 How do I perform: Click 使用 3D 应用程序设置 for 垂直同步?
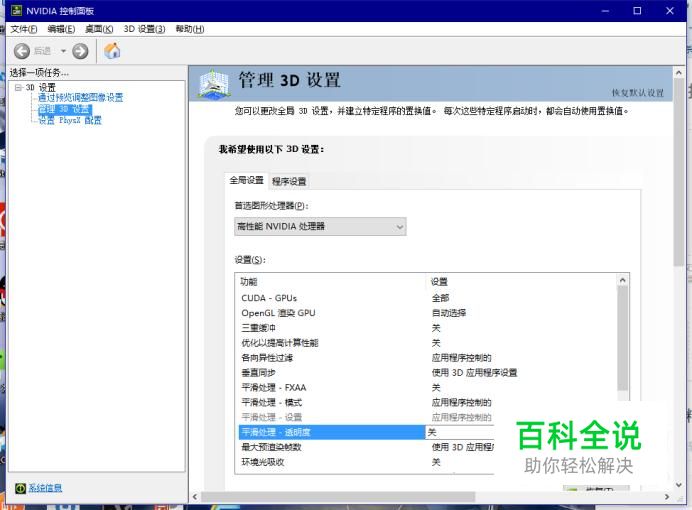click(474, 373)
